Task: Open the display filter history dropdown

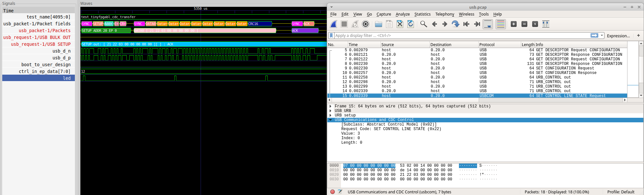Action: click(602, 36)
